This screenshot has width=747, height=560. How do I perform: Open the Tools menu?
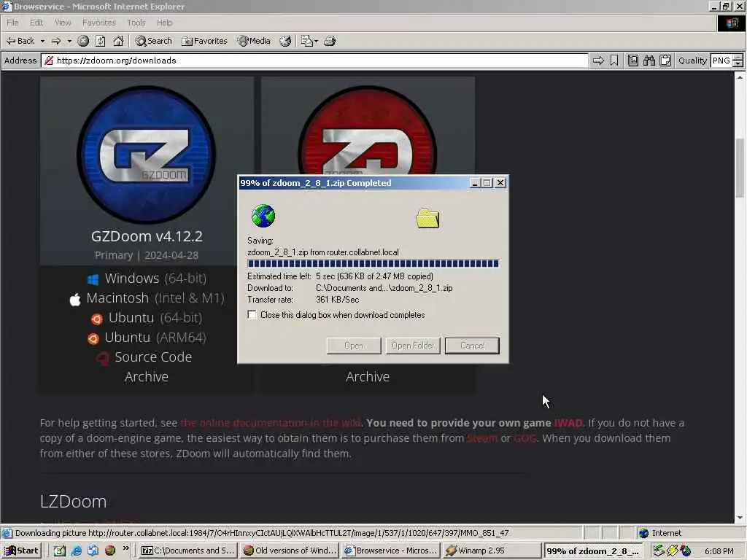coord(136,23)
